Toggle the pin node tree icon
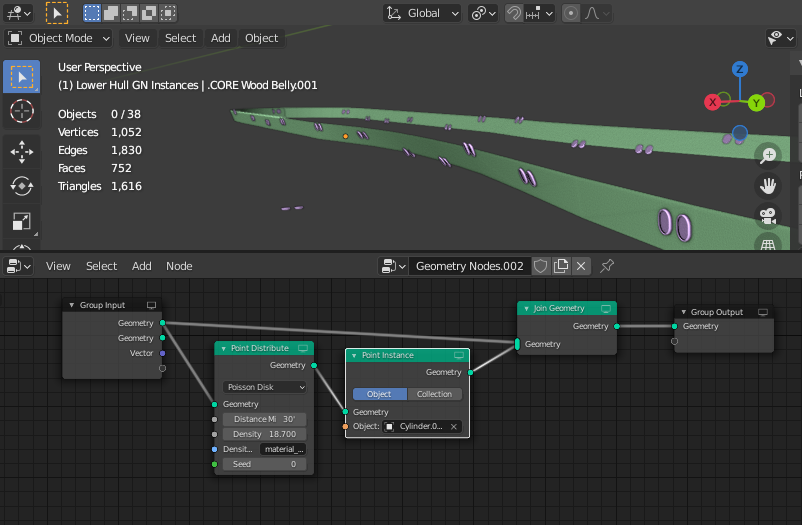 (607, 266)
